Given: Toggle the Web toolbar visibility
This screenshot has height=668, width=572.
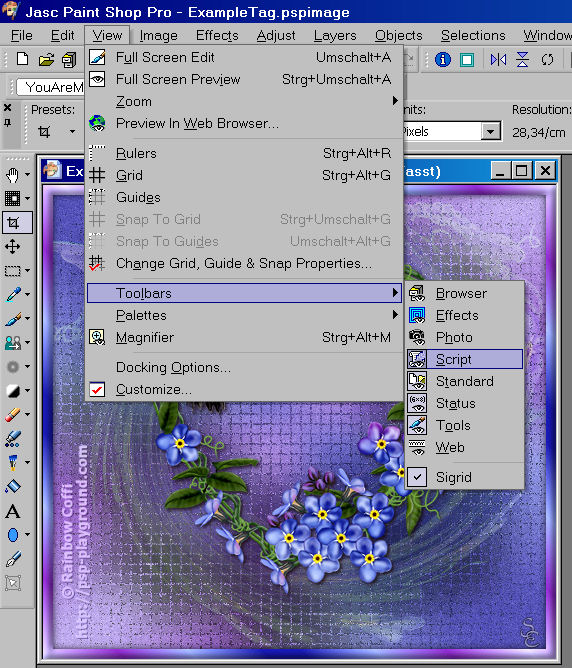Looking at the screenshot, I should pyautogui.click(x=464, y=448).
